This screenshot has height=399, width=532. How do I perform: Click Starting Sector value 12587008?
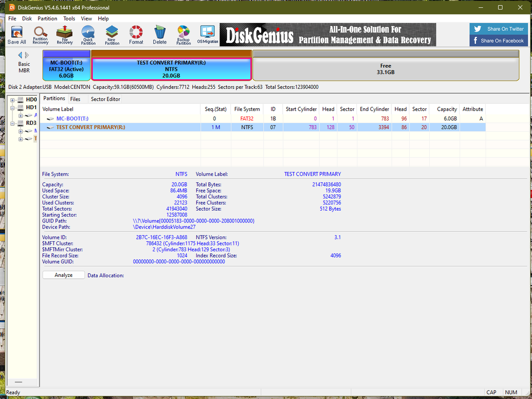[x=177, y=215]
